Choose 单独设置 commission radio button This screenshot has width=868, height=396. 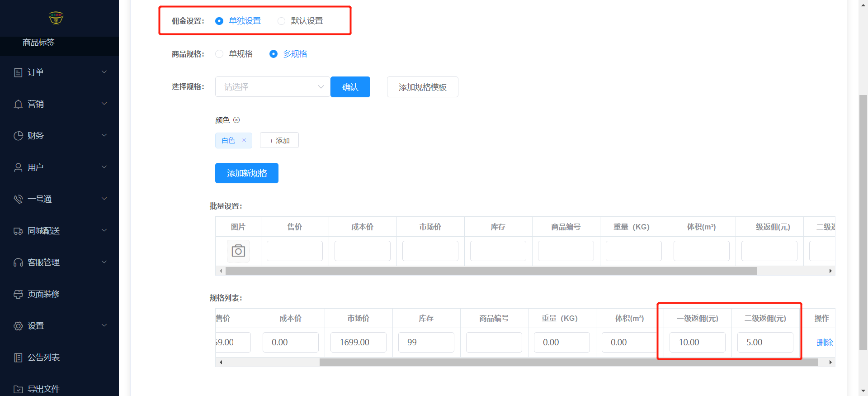pyautogui.click(x=219, y=21)
